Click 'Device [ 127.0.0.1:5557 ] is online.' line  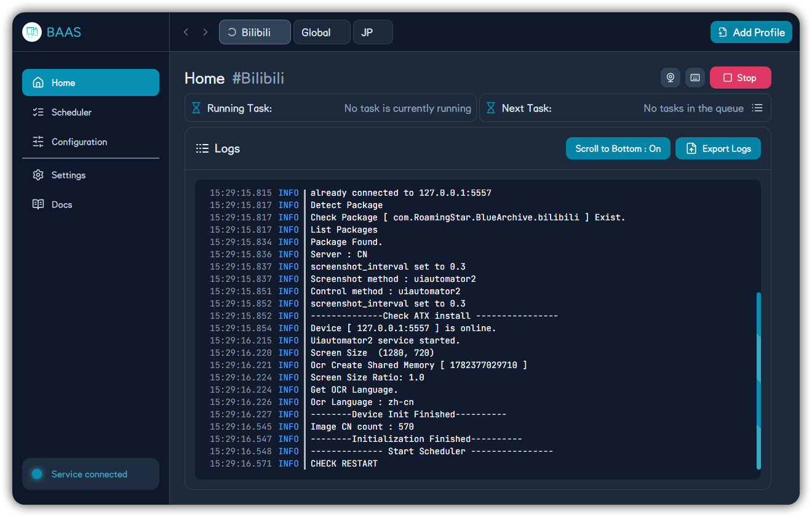pos(404,328)
